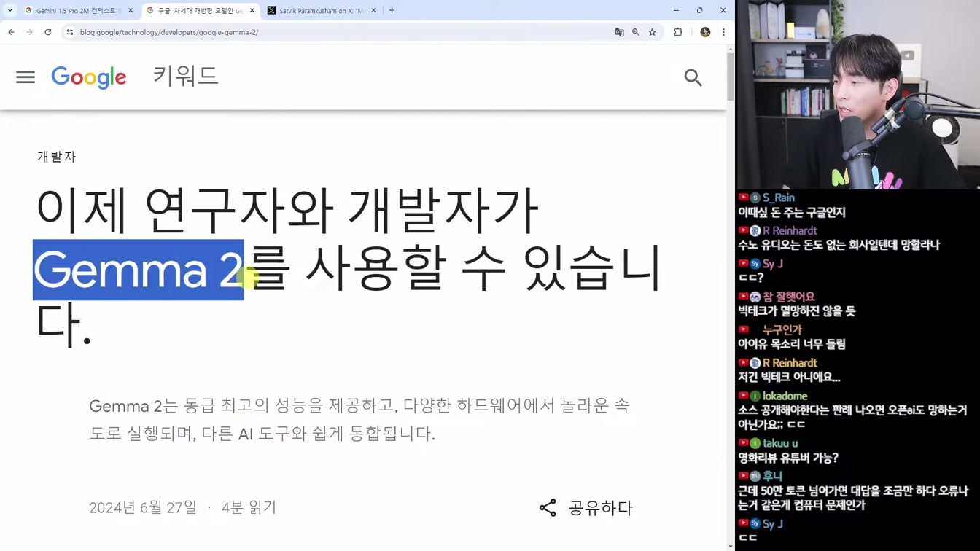Click the scrollbar down arrow

(x=731, y=546)
